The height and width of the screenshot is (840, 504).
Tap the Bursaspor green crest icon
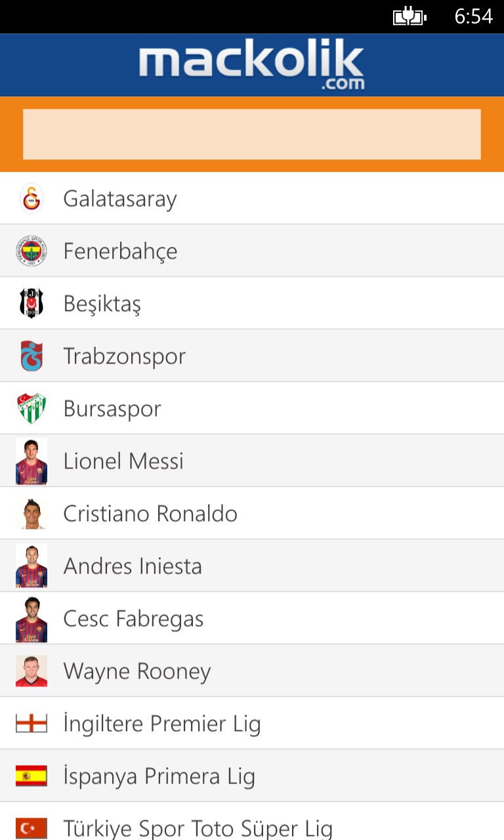pyautogui.click(x=31, y=408)
